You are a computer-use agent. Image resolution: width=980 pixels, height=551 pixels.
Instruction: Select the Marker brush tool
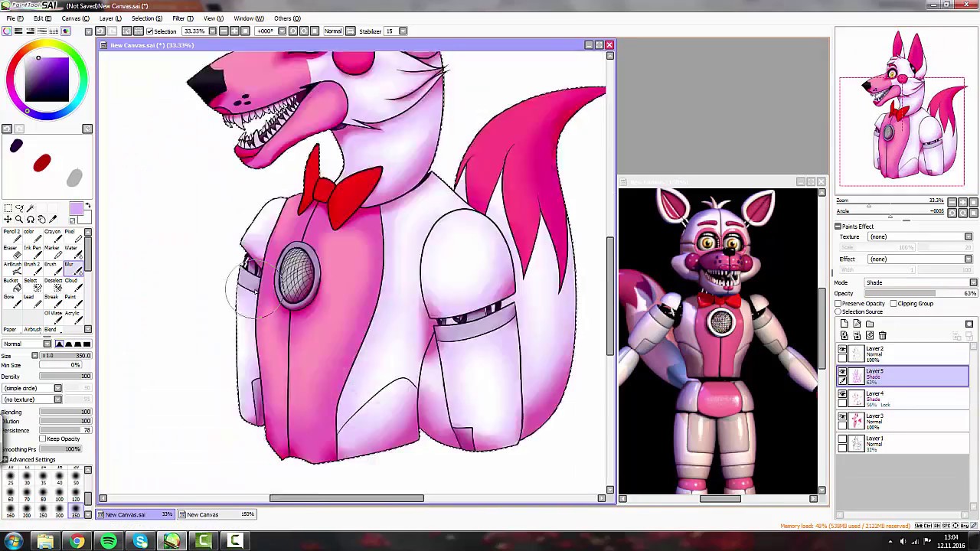tap(53, 253)
